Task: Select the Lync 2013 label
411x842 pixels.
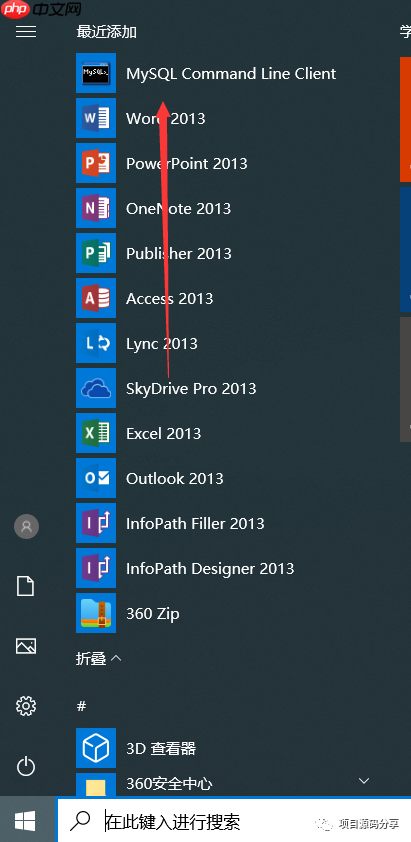Action: tap(162, 344)
